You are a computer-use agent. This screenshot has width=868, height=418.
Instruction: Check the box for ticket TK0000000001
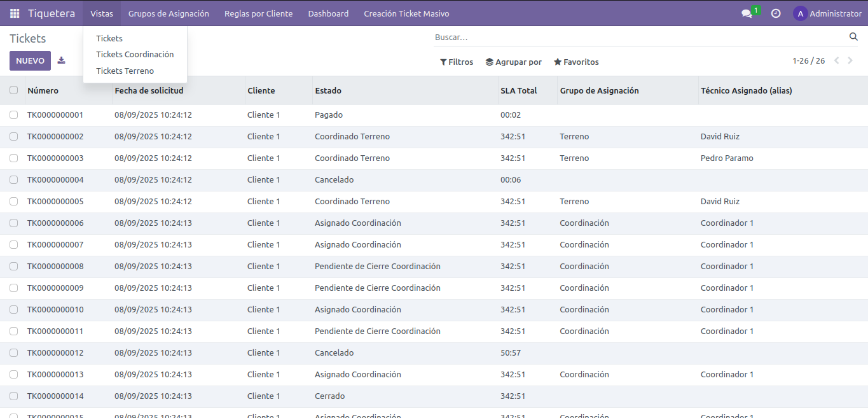[x=13, y=115]
